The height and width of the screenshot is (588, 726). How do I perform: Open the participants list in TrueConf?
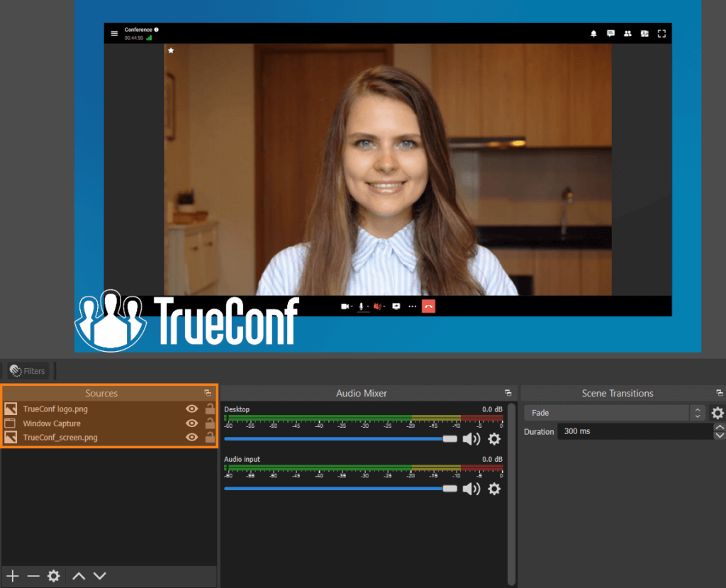click(x=627, y=33)
